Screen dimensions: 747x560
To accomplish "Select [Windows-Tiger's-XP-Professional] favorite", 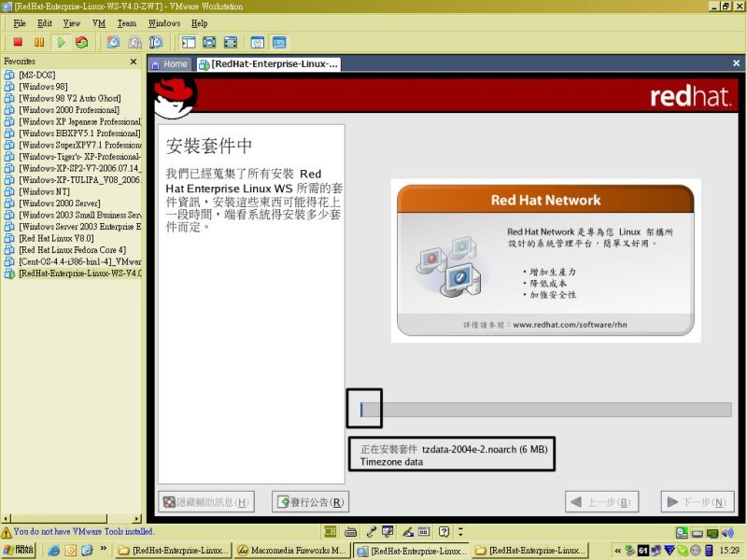I will [73, 157].
